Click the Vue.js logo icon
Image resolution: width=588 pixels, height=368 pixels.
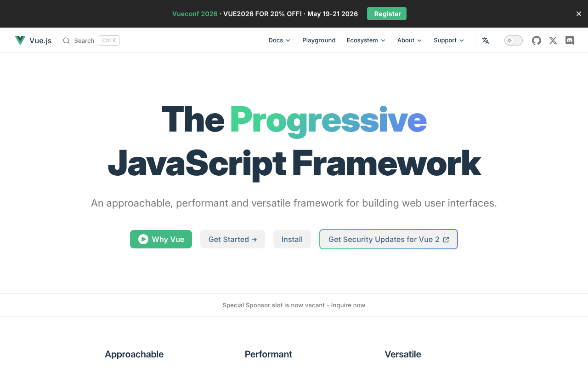pos(20,40)
